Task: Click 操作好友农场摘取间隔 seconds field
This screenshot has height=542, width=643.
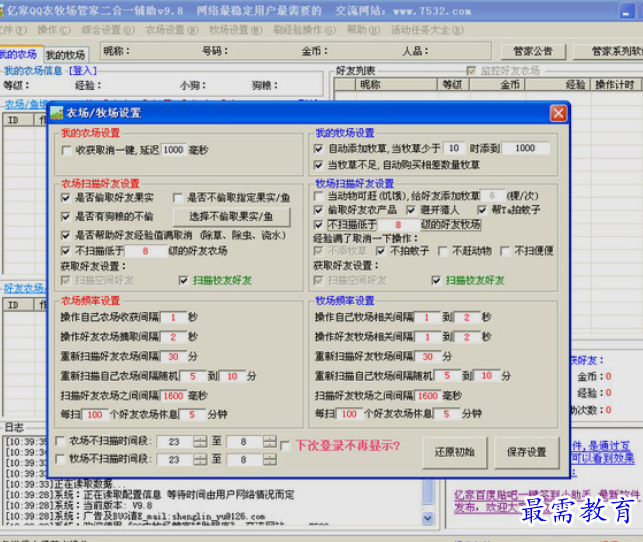Action: tap(173, 337)
